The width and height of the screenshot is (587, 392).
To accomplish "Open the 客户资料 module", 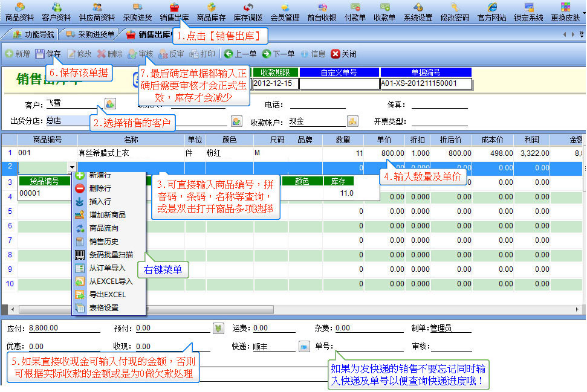I will pyautogui.click(x=57, y=11).
